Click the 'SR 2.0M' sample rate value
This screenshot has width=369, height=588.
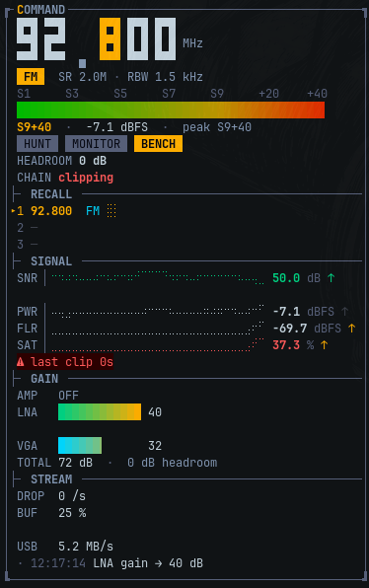click(83, 77)
